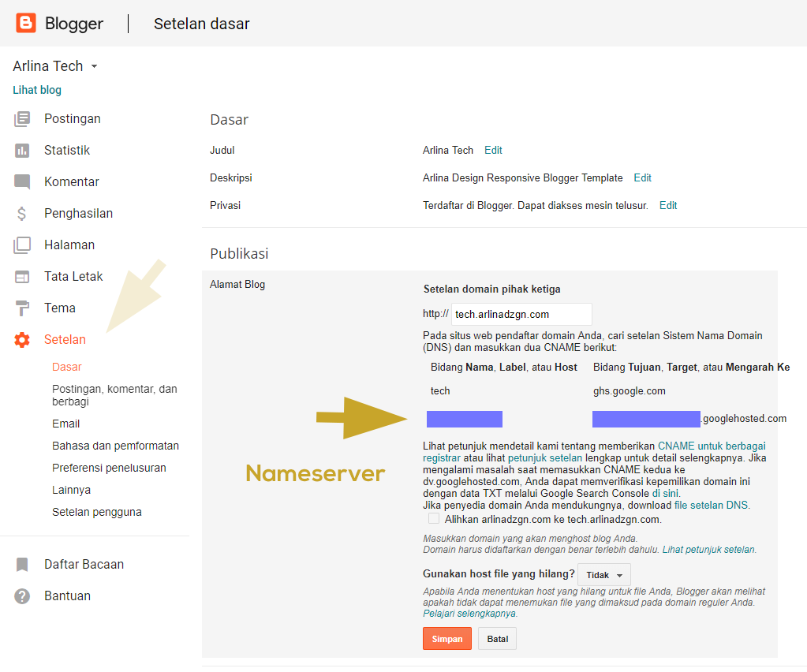
Task: Click the .googlehosted.com CNAME target text
Action: [x=744, y=419]
